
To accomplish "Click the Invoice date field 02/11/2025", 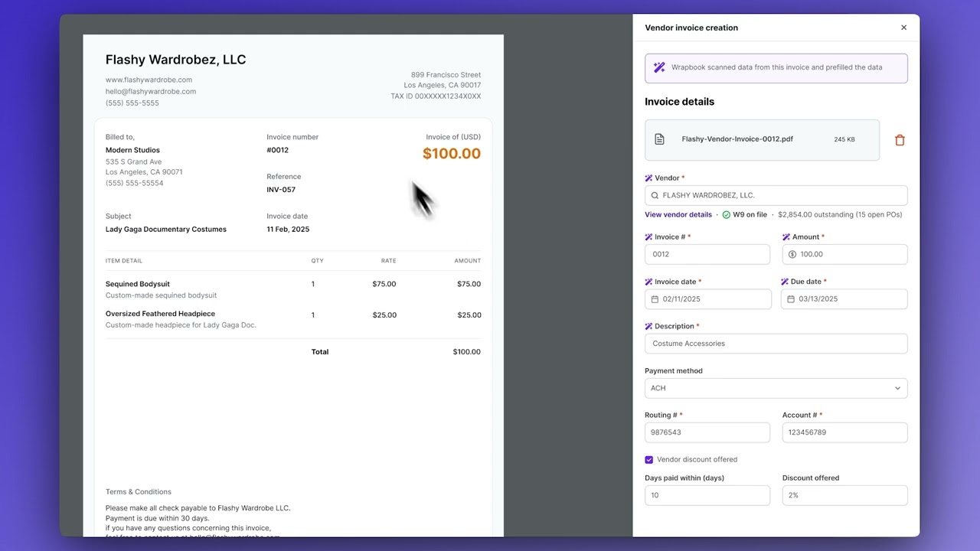I will (708, 299).
